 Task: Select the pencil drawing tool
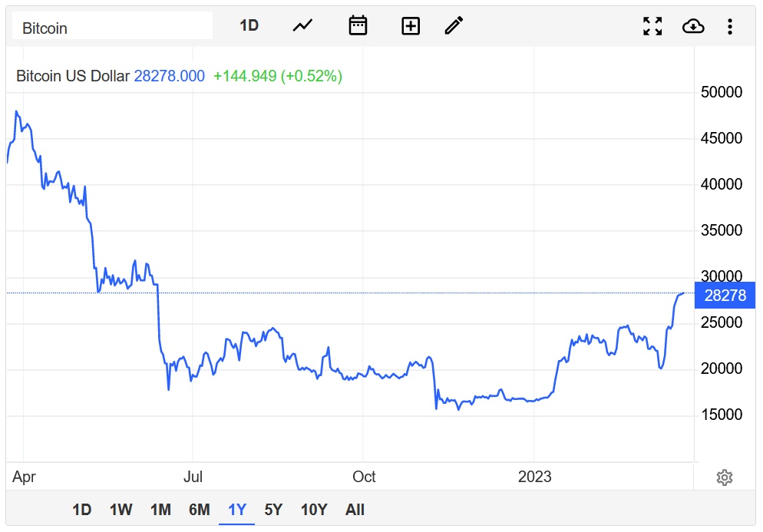454,25
